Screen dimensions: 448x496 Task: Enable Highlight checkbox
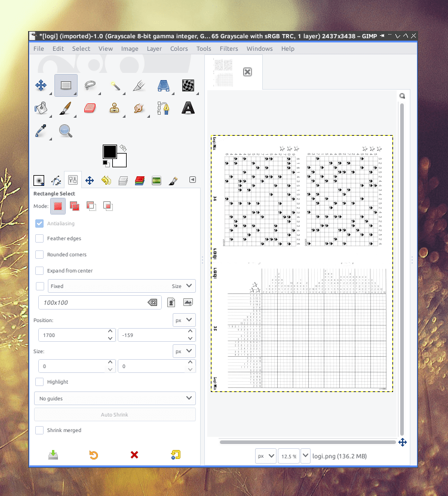tap(39, 382)
